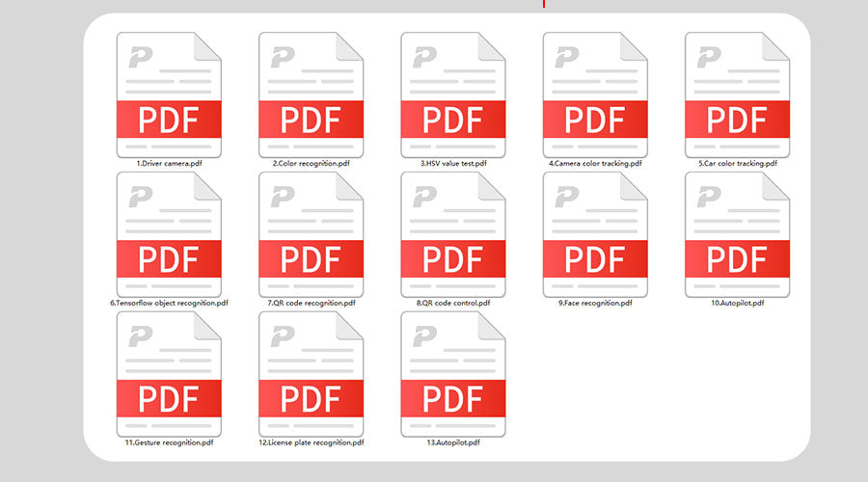The width and height of the screenshot is (868, 482).
Task: Select the 9.Face recognition.pdf file icon
Action: click(595, 234)
